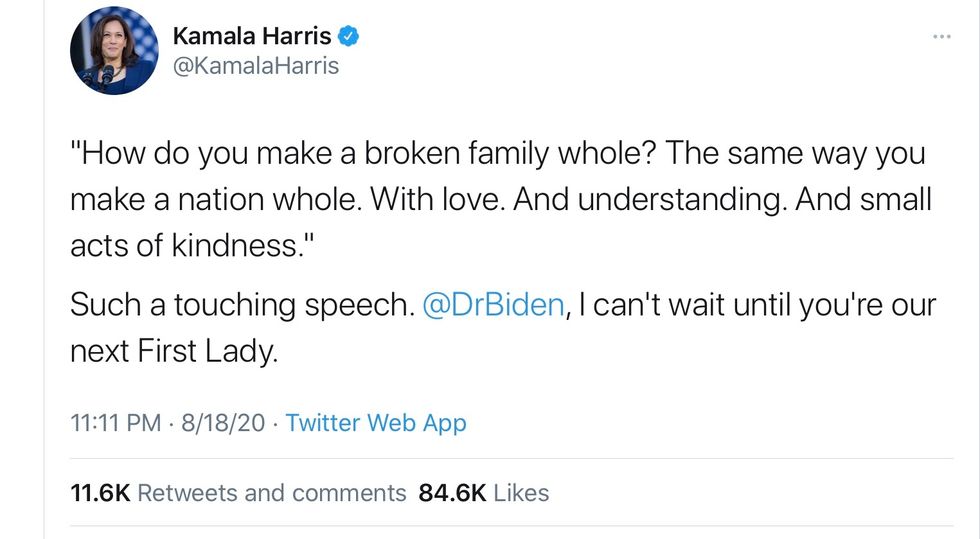Click the "And understanding. And small" text
Image resolution: width=980 pixels, height=539 pixels.
(755, 200)
